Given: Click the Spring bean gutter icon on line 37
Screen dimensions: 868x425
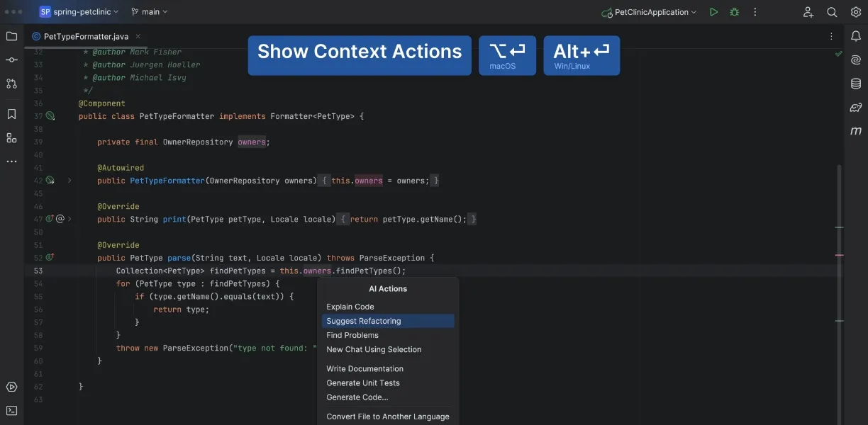Looking at the screenshot, I should (x=50, y=116).
